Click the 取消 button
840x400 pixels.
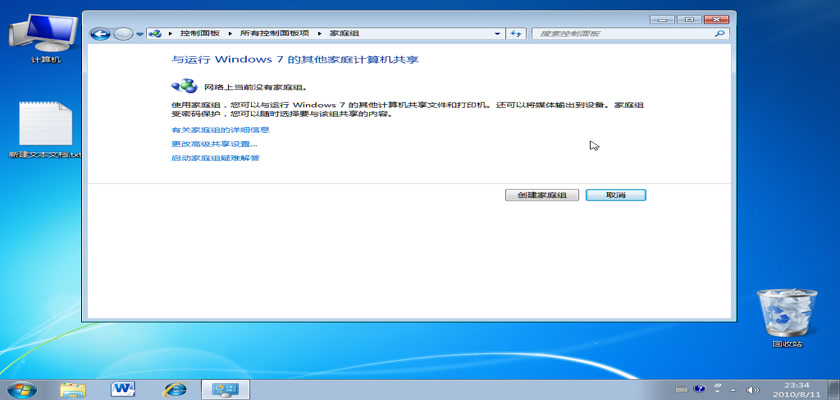click(615, 195)
